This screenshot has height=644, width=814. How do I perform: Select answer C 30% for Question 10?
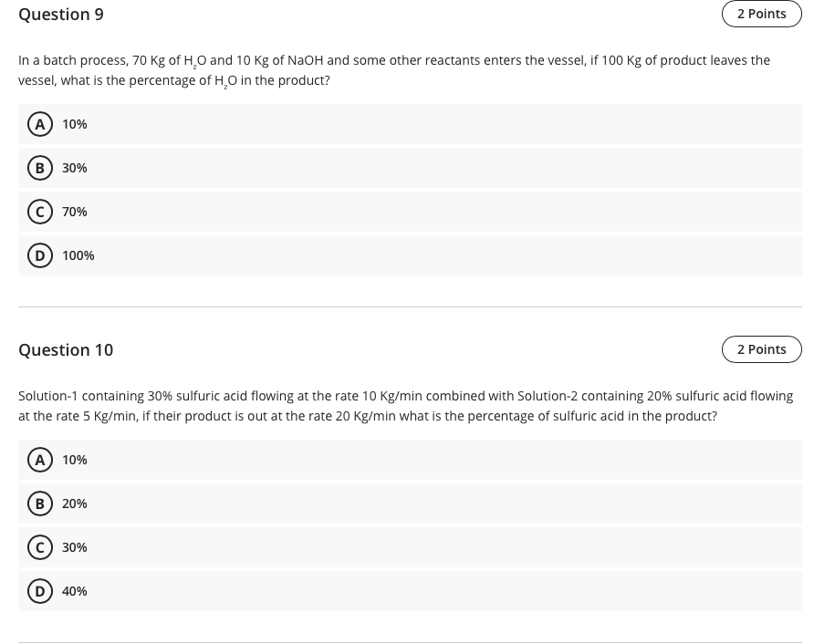(x=74, y=547)
